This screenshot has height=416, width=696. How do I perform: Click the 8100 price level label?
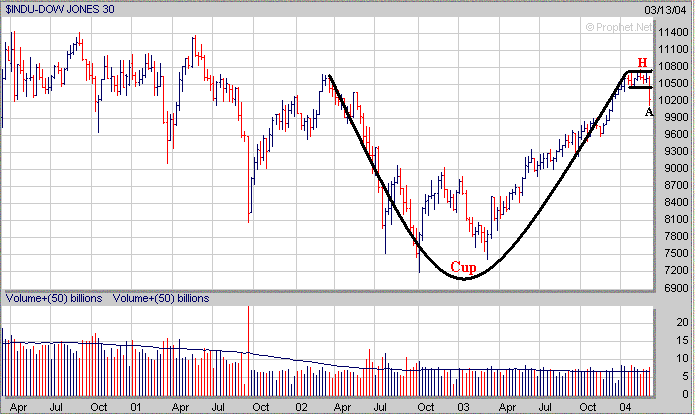pos(676,219)
